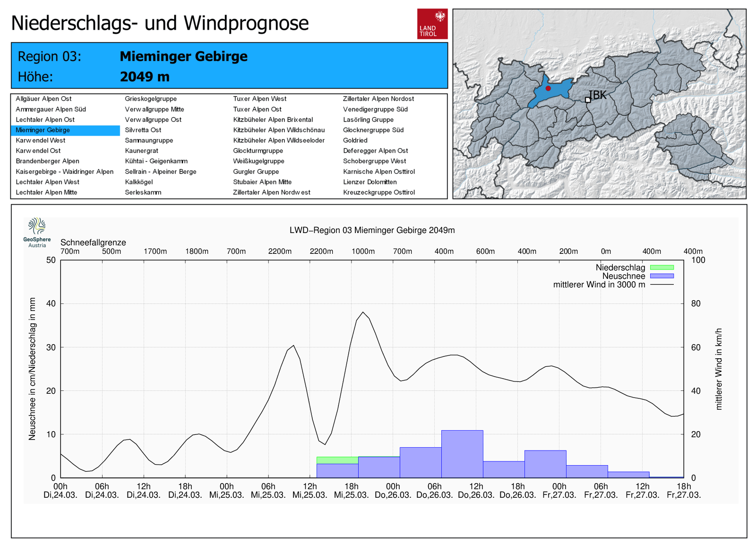Click the Land Tirol logo
Viewport: 756px width, 545px height.
click(x=432, y=24)
